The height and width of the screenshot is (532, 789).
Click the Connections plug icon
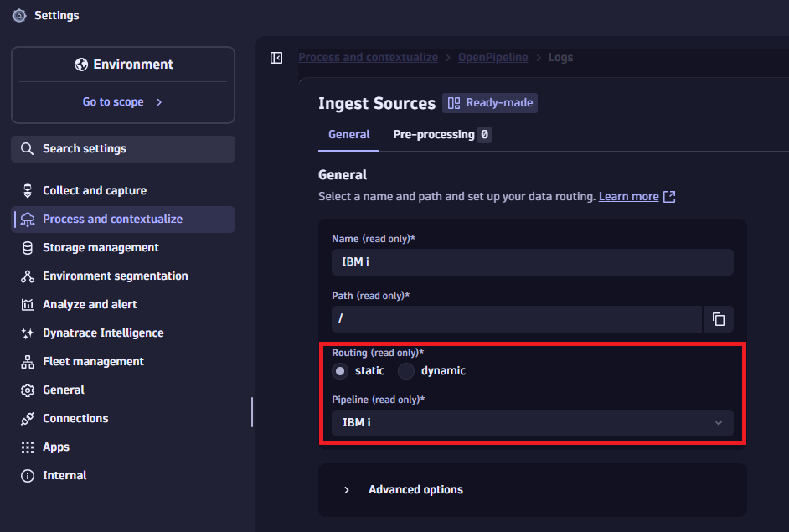28,419
